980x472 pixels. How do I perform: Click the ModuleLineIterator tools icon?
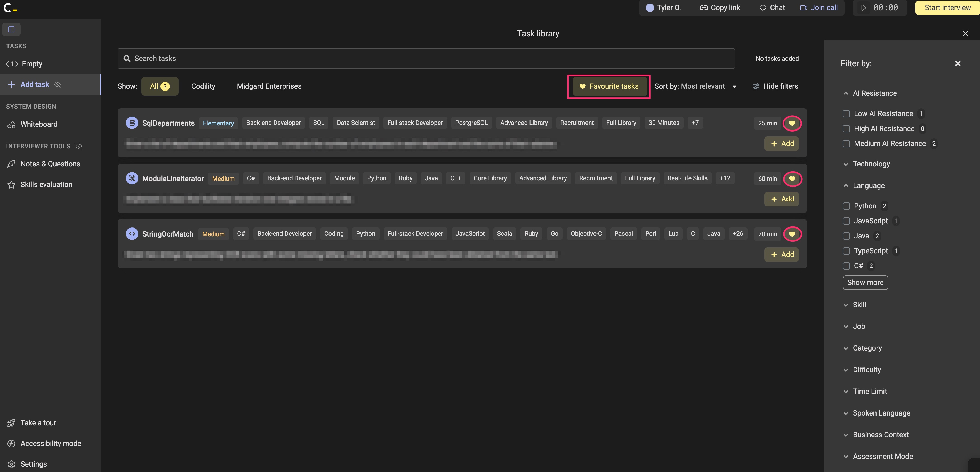point(132,178)
